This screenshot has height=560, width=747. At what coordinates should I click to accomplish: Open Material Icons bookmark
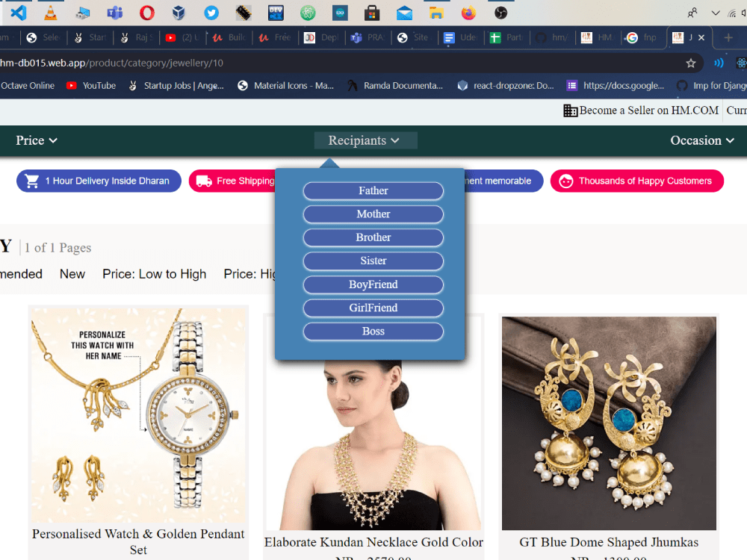coord(286,86)
